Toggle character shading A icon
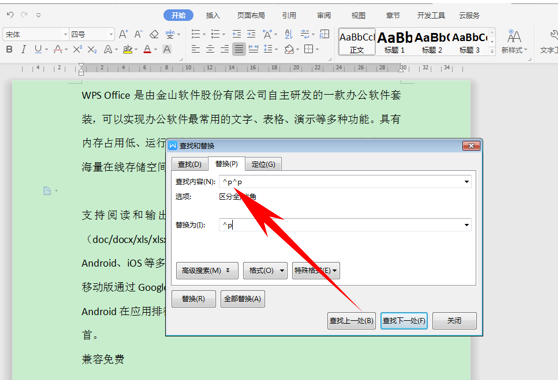Viewport: 558px width, 380px height. click(167, 49)
